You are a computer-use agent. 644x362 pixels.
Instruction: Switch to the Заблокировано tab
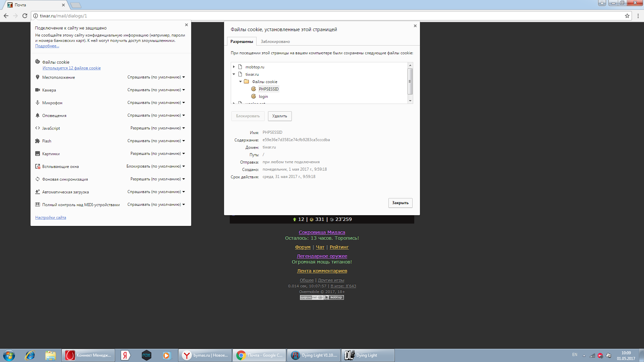275,42
